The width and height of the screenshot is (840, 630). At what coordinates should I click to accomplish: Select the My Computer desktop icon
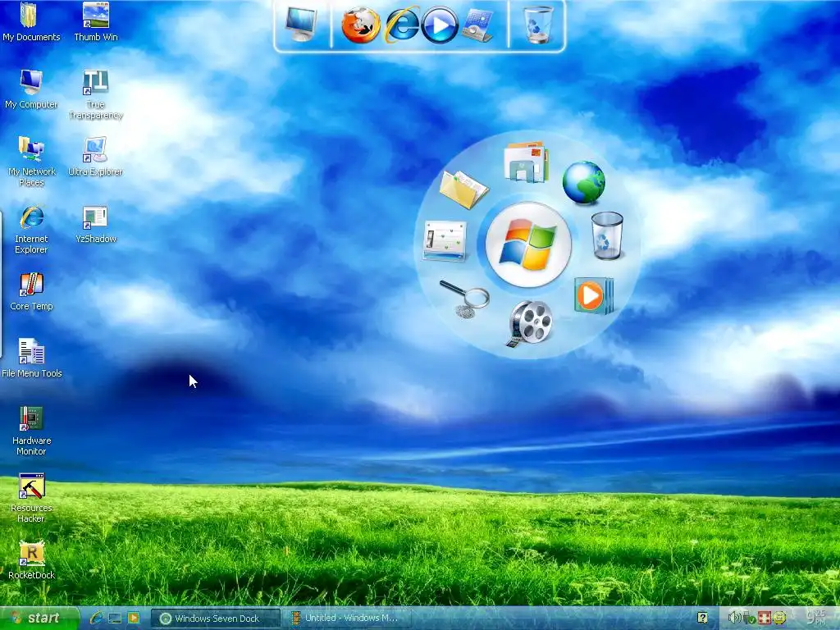(x=31, y=89)
